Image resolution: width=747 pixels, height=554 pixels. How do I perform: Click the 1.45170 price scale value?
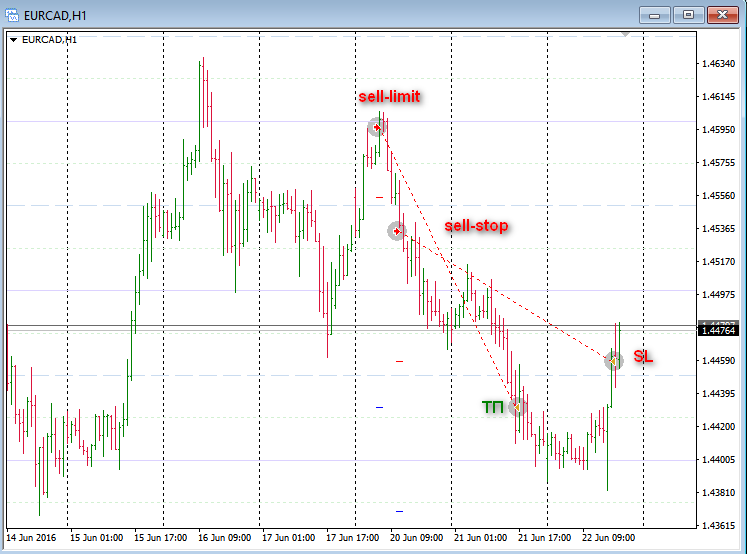[718, 262]
